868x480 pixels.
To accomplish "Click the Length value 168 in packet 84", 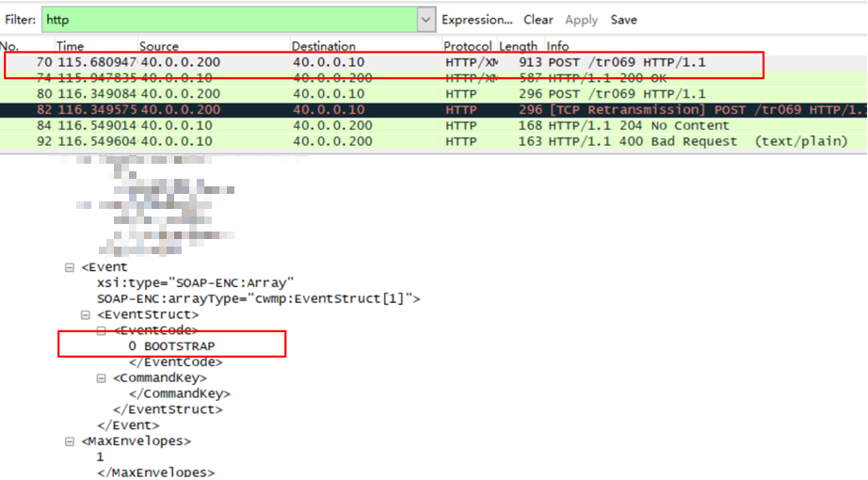I will coord(530,126).
